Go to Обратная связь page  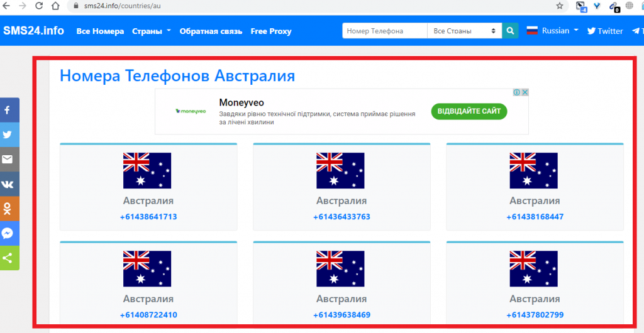tap(211, 31)
